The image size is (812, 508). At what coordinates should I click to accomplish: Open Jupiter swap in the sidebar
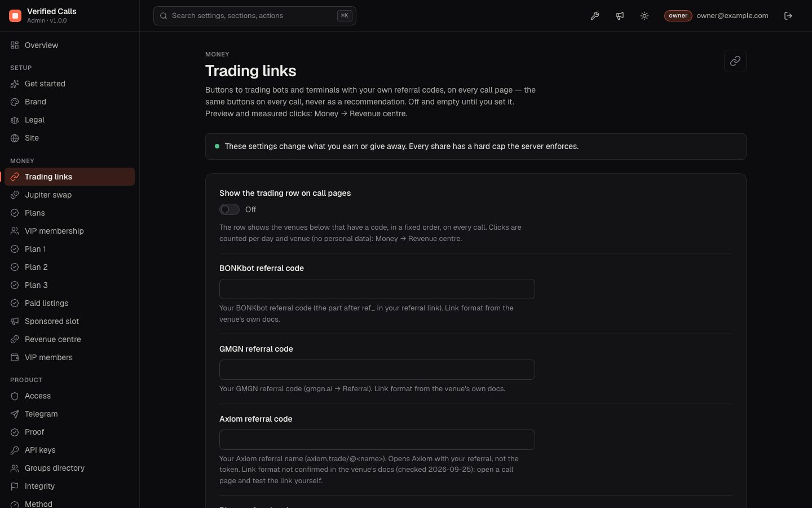click(69, 195)
